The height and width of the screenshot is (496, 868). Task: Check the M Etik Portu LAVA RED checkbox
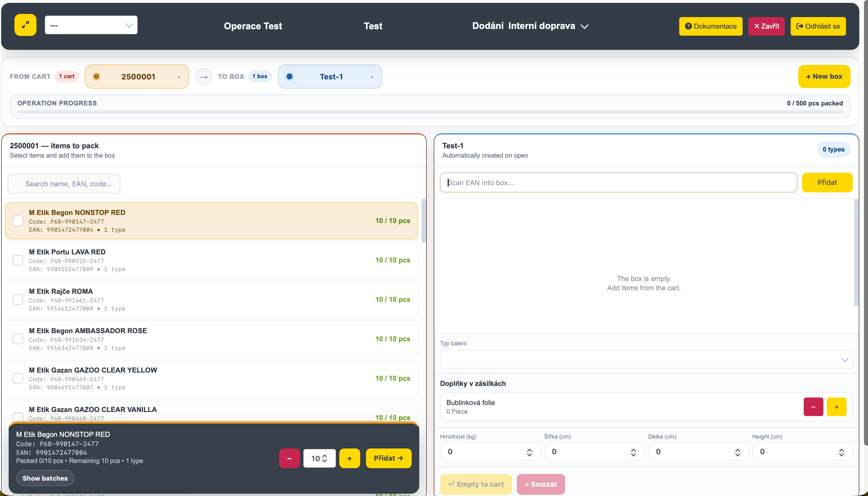click(18, 260)
